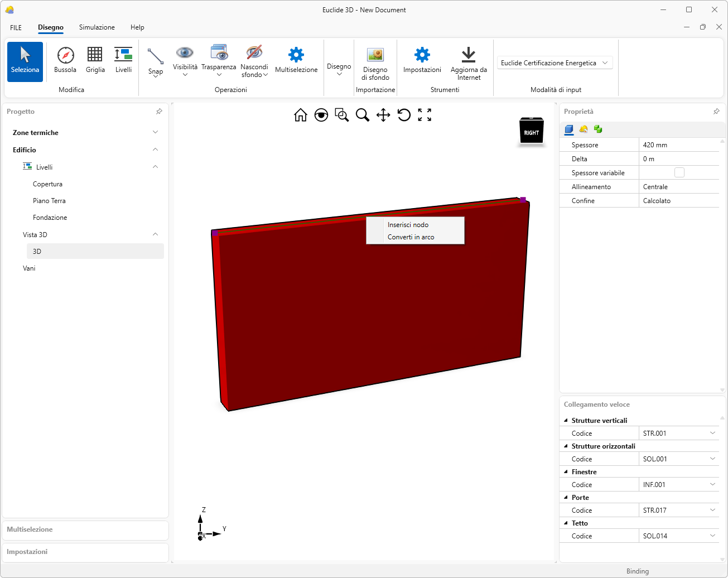Click the home view icon
Screen dimensions: 728x578
click(301, 115)
